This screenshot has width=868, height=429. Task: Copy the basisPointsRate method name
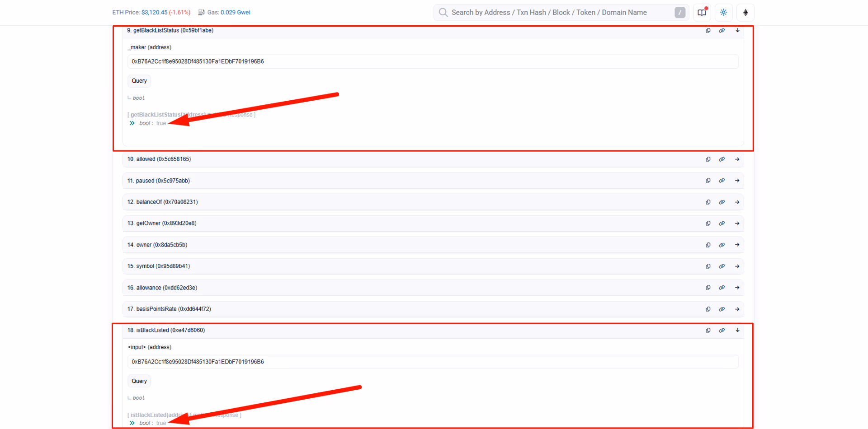click(x=708, y=309)
